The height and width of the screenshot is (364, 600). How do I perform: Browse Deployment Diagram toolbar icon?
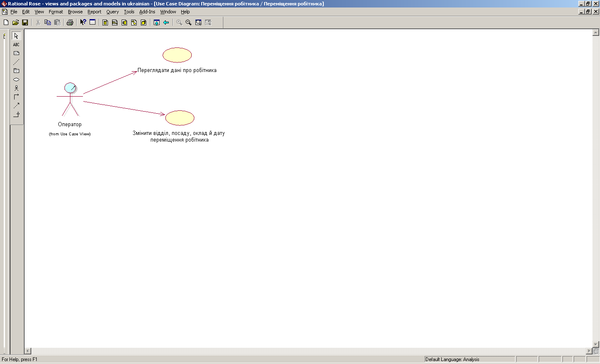tap(143, 22)
